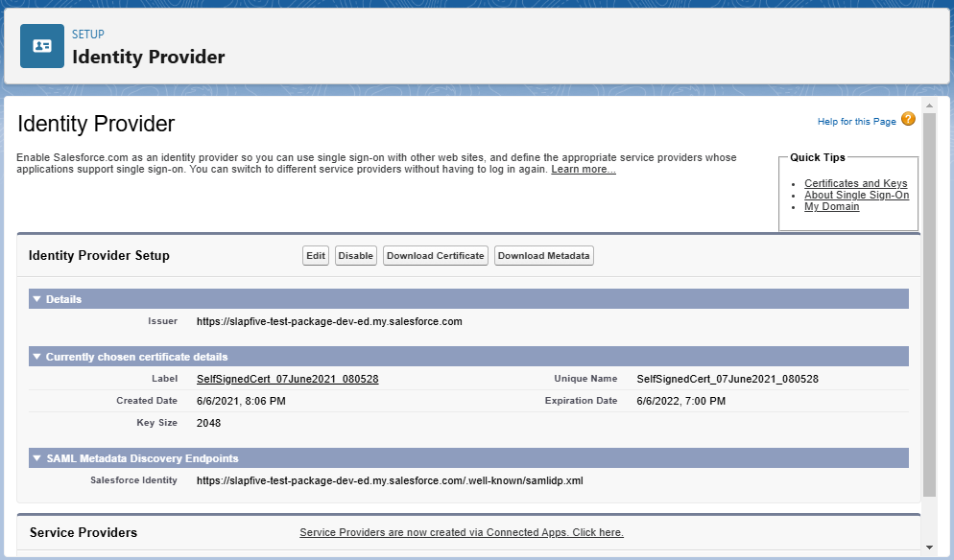Collapse Currently chosen certificate details section

point(36,357)
